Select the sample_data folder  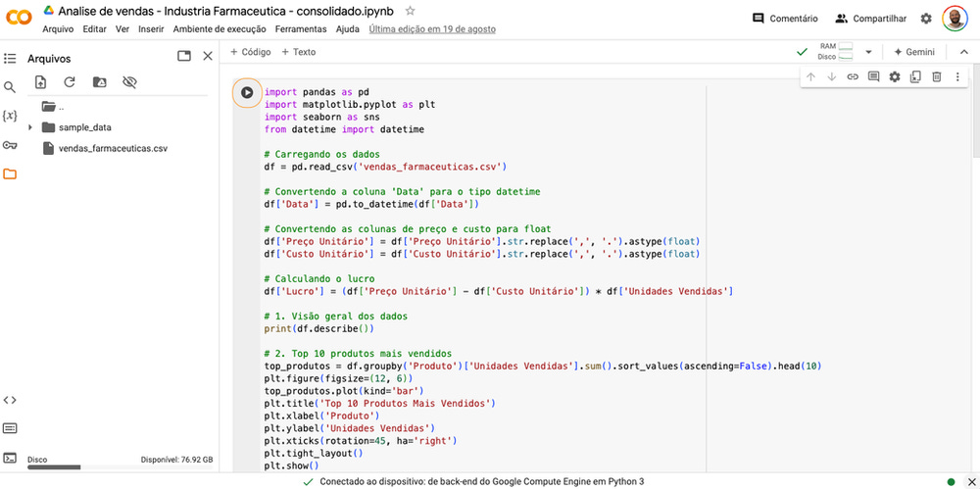85,127
